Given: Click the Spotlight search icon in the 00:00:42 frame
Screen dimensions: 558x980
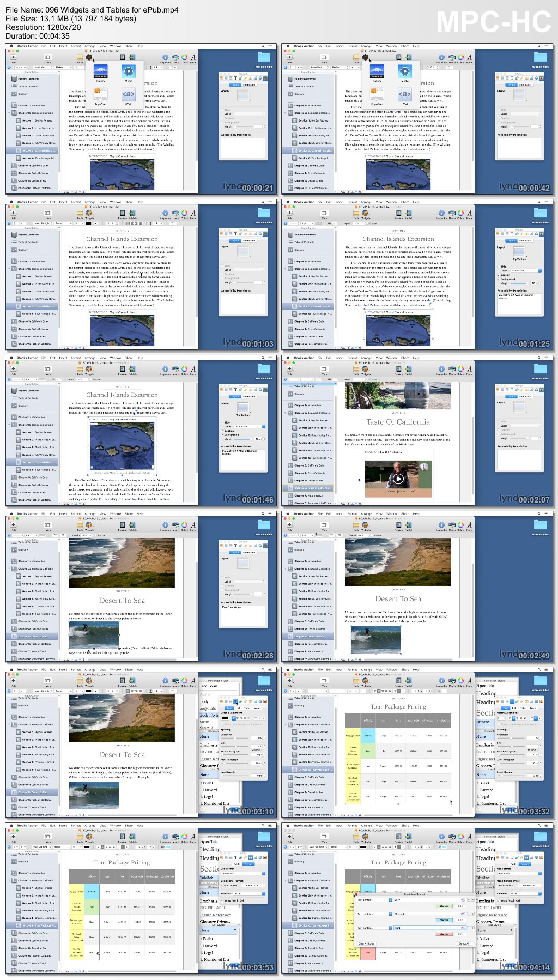Looking at the screenshot, I should (x=538, y=46).
